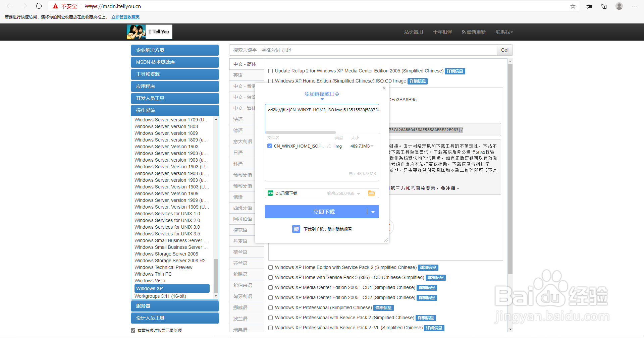
Task: Select the 西班牙语 language tab
Action: click(242, 208)
